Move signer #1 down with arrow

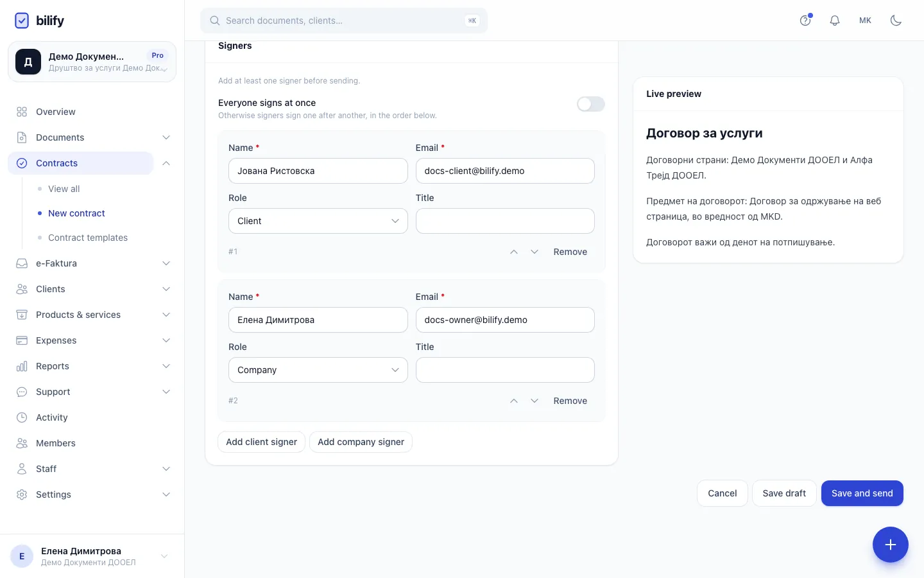click(x=535, y=252)
